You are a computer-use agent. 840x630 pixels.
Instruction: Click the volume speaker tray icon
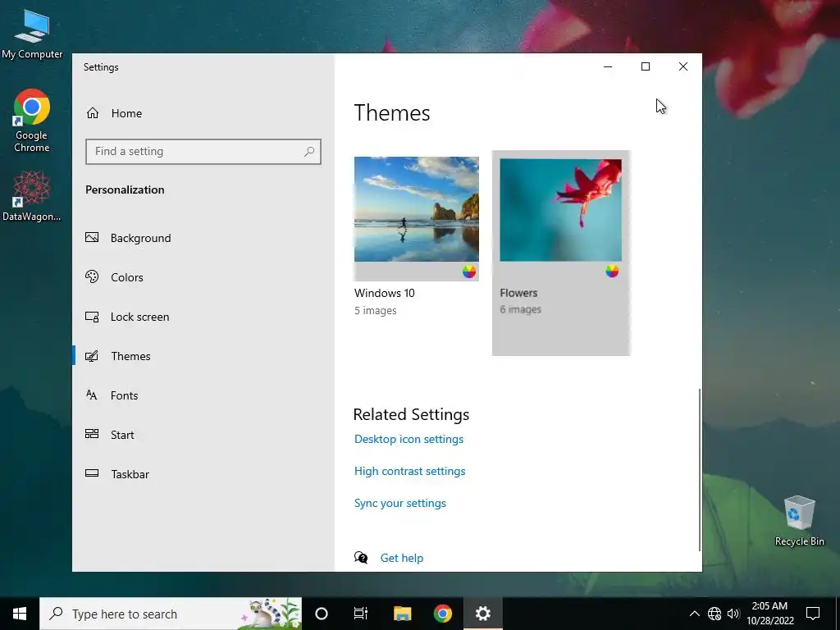[733, 614]
